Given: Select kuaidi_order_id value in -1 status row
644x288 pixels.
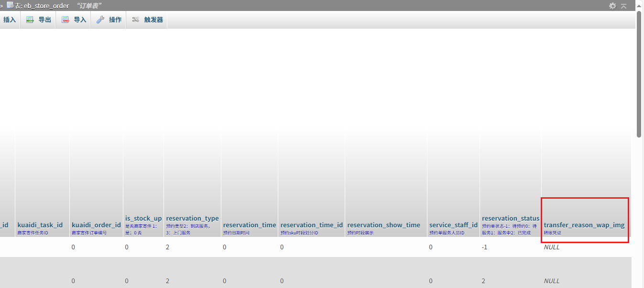Looking at the screenshot, I should pos(74,247).
